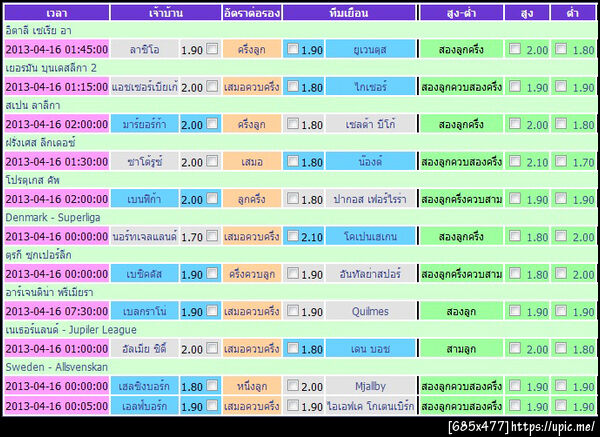Click the time 2013-04-16 01:45:00
The height and width of the screenshot is (437, 600).
tap(57, 49)
